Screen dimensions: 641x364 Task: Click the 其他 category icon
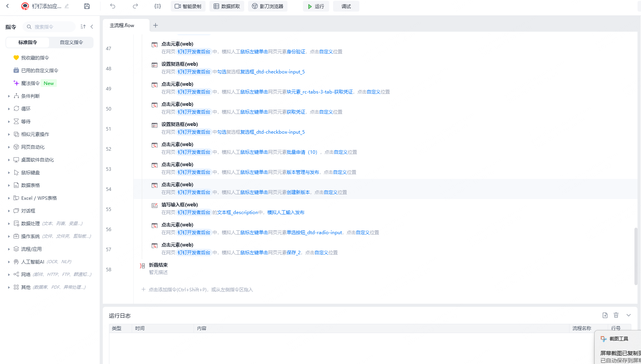[x=16, y=287]
